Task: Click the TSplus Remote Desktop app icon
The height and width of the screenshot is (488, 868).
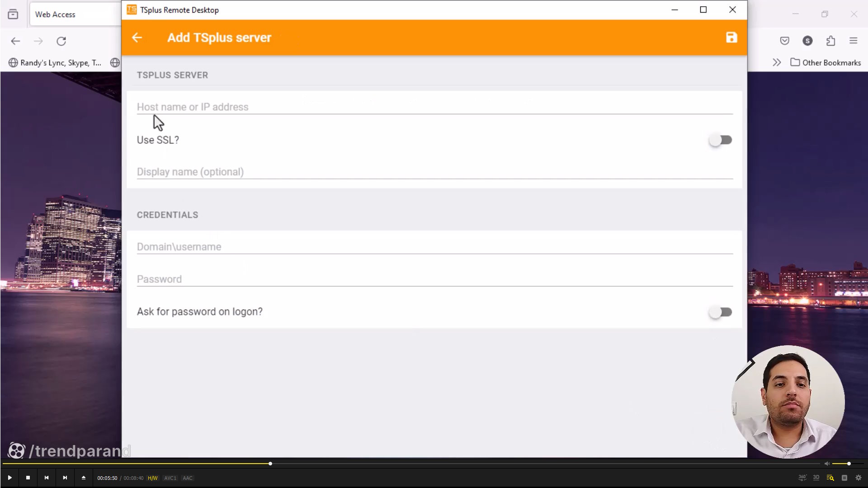Action: coord(132,10)
